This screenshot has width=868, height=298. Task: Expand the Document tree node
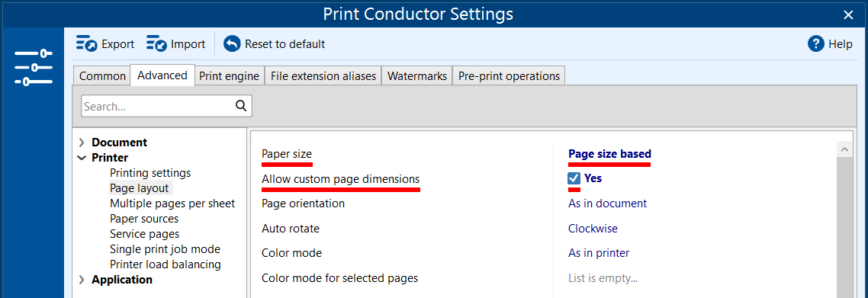tap(82, 143)
